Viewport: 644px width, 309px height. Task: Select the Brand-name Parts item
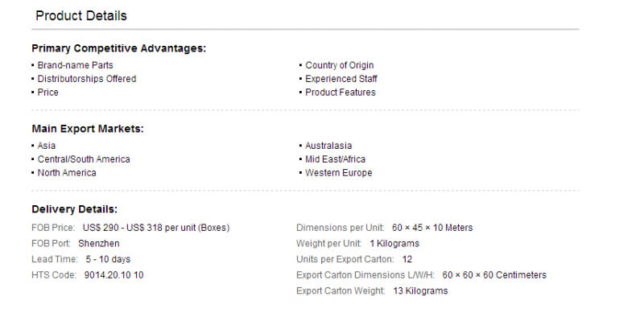[75, 65]
